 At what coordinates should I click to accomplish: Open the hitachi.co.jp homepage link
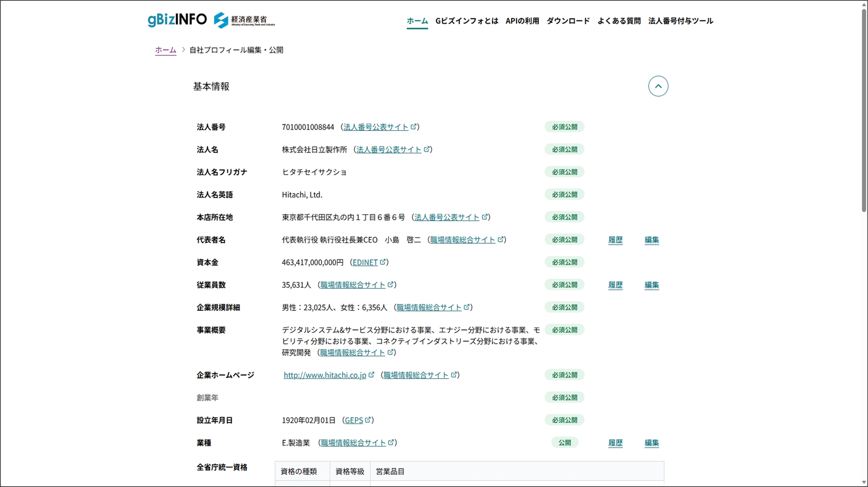click(x=325, y=375)
